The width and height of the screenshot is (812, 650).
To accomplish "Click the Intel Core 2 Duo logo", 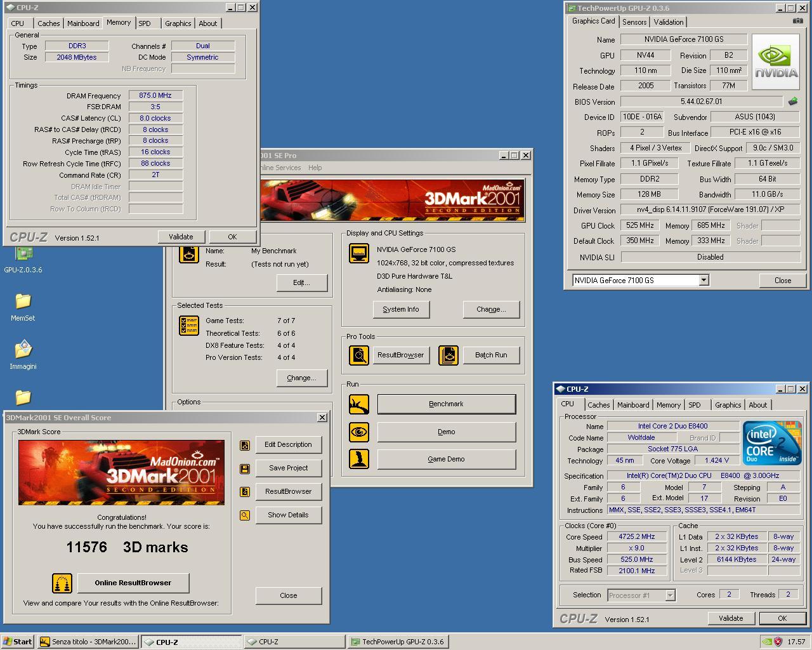I will tap(772, 443).
